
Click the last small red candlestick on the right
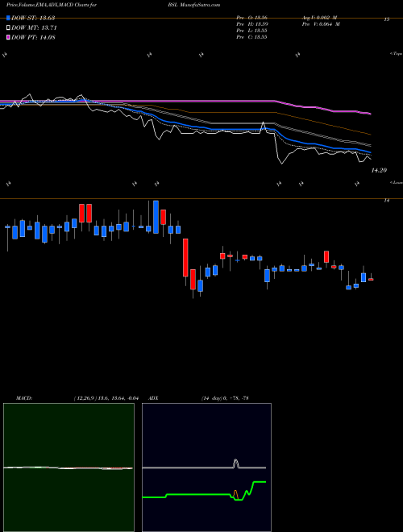pyautogui.click(x=371, y=279)
